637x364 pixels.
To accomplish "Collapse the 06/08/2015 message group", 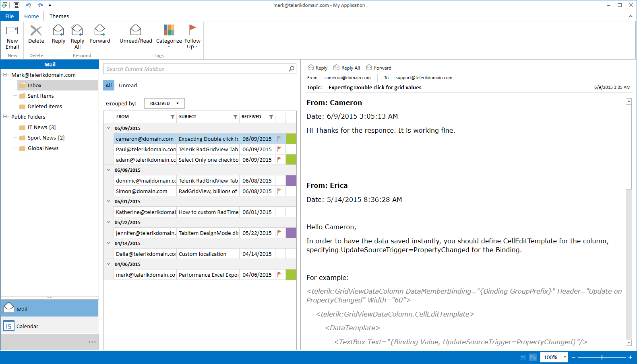I will click(x=108, y=170).
